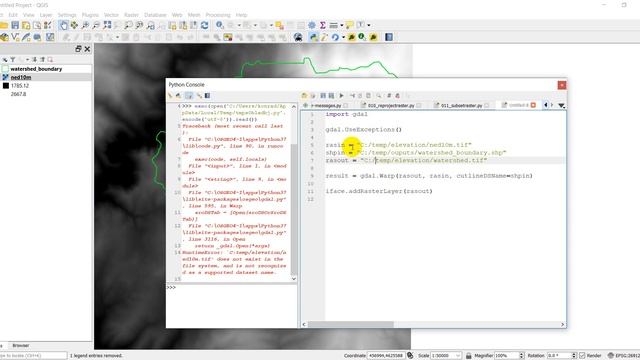Select the Pan Map hand tool
The image size is (640, 360).
pos(63,25)
